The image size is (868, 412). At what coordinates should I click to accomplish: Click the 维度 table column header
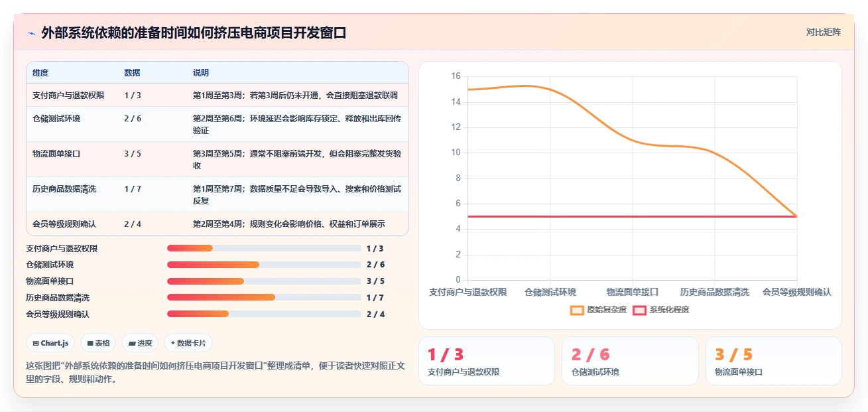click(x=40, y=72)
